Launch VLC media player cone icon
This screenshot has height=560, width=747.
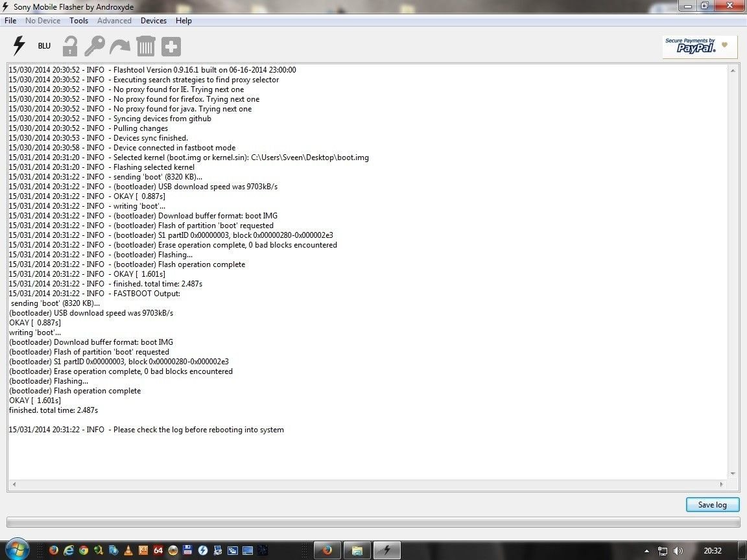click(128, 550)
